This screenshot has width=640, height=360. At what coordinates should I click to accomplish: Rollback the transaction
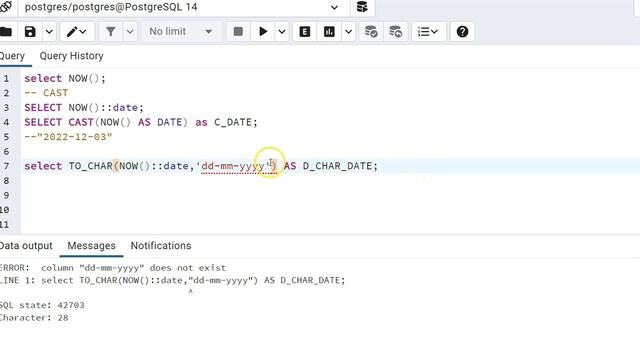tap(395, 32)
